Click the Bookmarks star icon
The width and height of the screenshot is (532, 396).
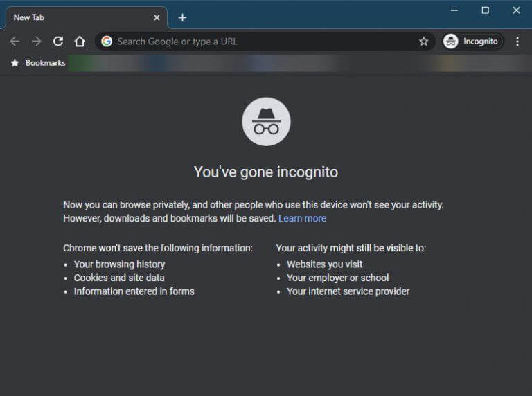[15, 63]
